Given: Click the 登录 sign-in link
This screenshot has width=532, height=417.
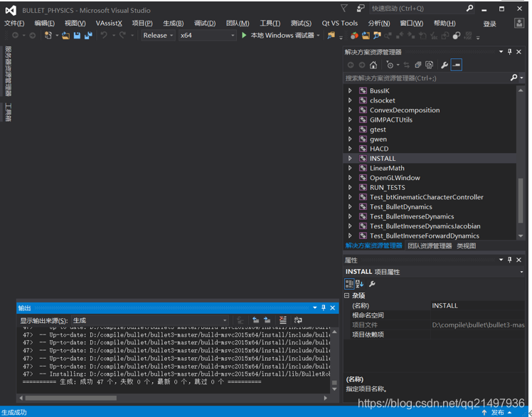Looking at the screenshot, I should click(x=490, y=23).
